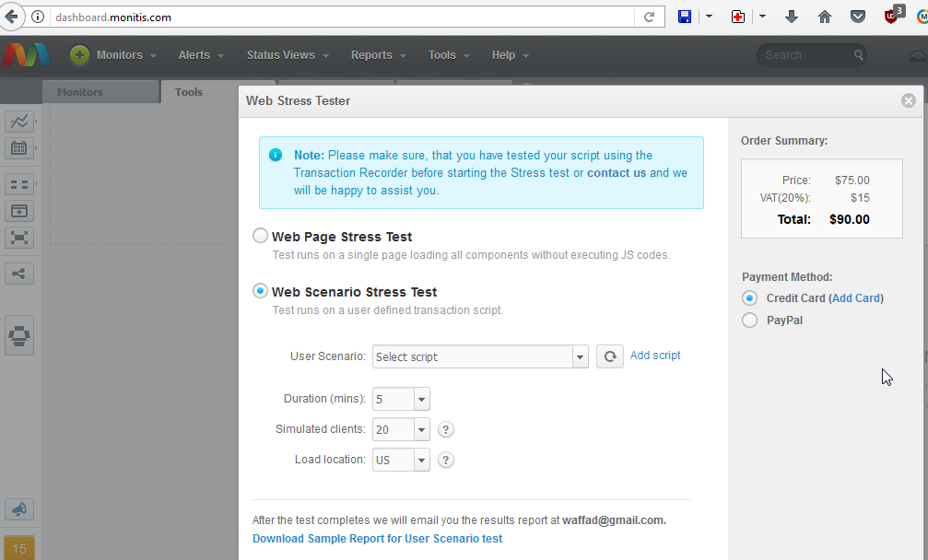Viewport: 928px width, 560px height.
Task: Select Web Scenario Stress Test option
Action: pyautogui.click(x=260, y=291)
